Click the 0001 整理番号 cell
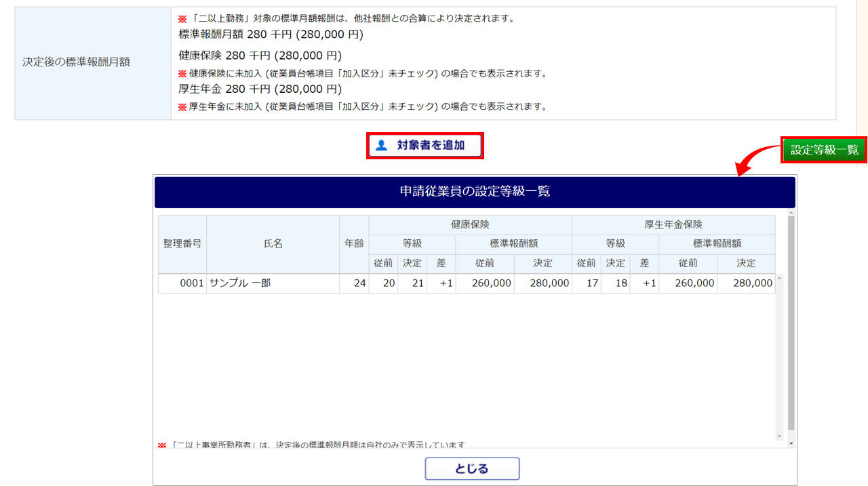This screenshot has width=868, height=486. point(182,283)
